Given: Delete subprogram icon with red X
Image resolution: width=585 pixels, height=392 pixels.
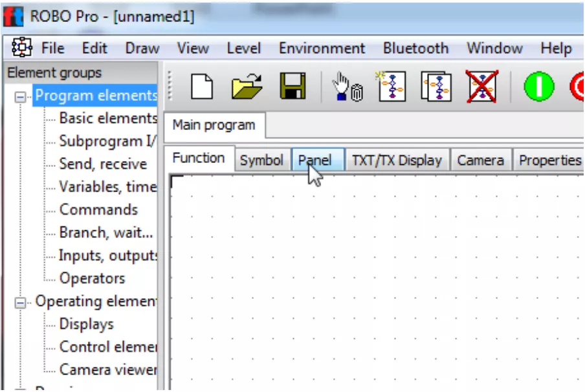Looking at the screenshot, I should point(482,86).
